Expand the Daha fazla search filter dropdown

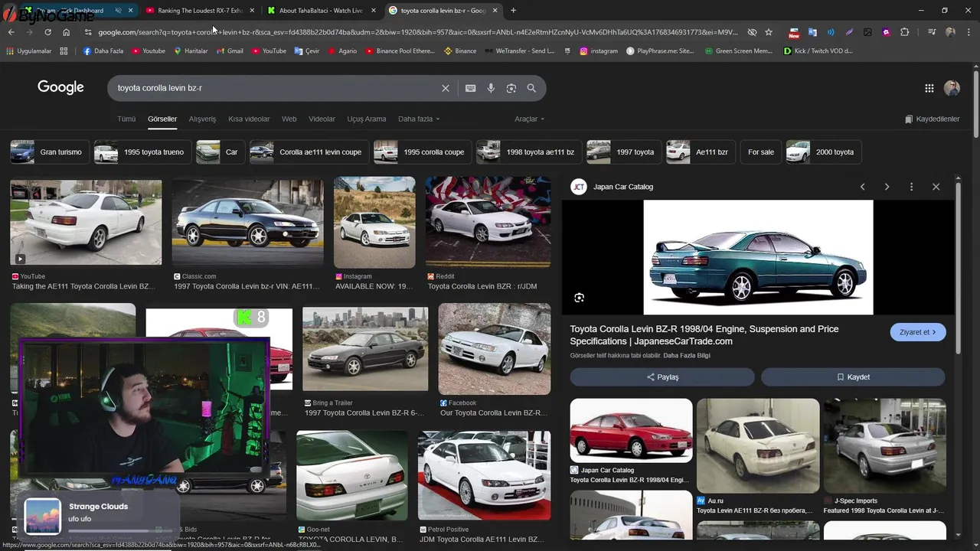click(x=419, y=119)
